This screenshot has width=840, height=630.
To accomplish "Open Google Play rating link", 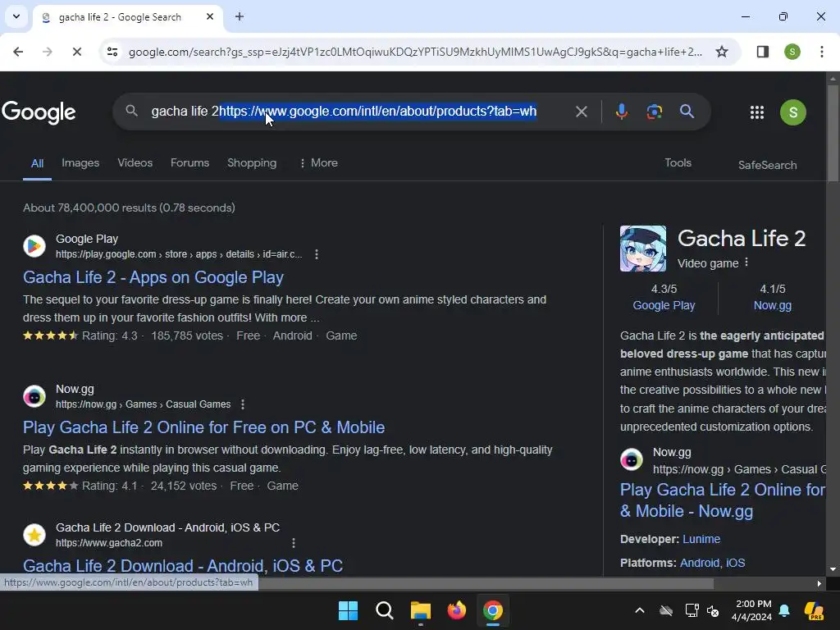I will pos(664,305).
